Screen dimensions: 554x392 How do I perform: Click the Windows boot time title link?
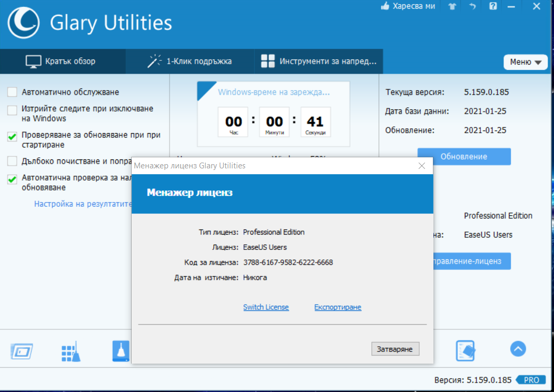[x=273, y=92]
